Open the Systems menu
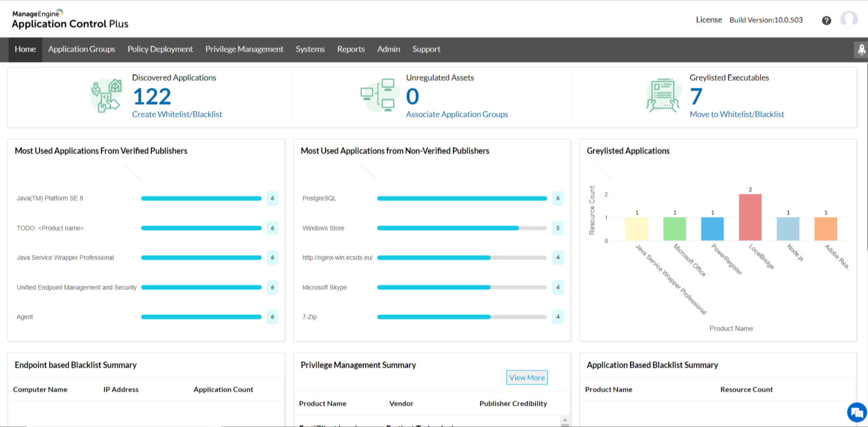 point(310,49)
